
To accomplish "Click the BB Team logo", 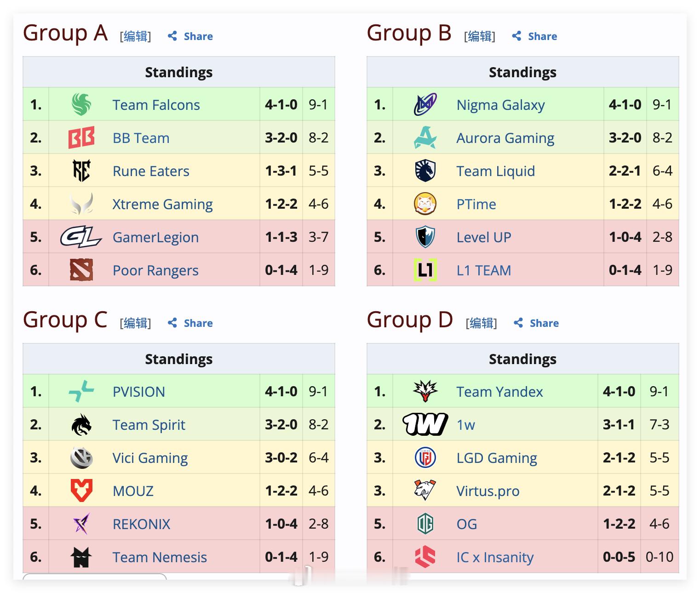I will (x=81, y=137).
